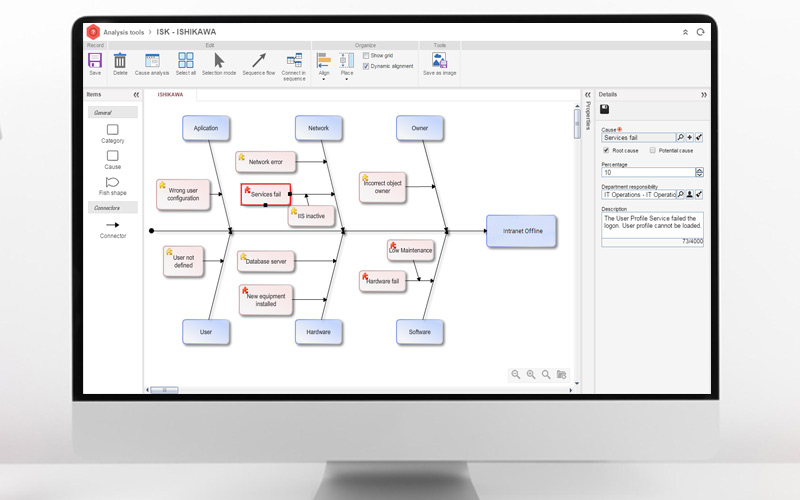Open the Align dropdown menu
The width and height of the screenshot is (800, 500).
click(324, 79)
